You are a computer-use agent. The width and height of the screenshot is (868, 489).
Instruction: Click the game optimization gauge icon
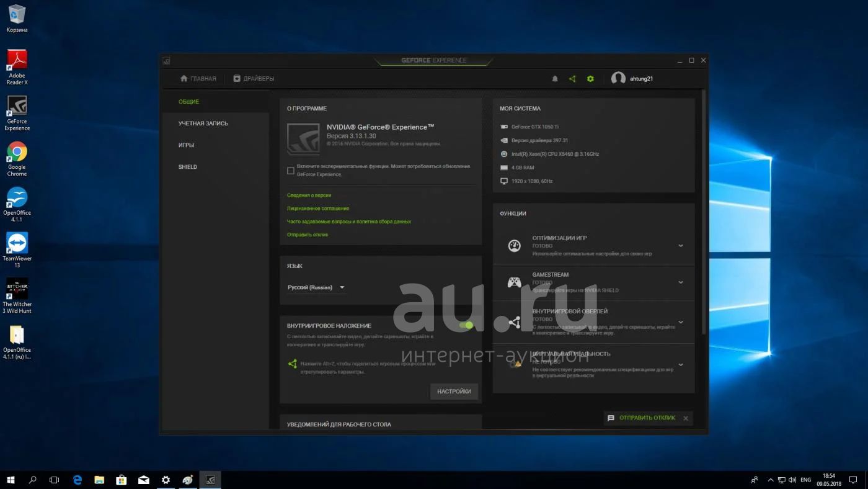coord(514,246)
